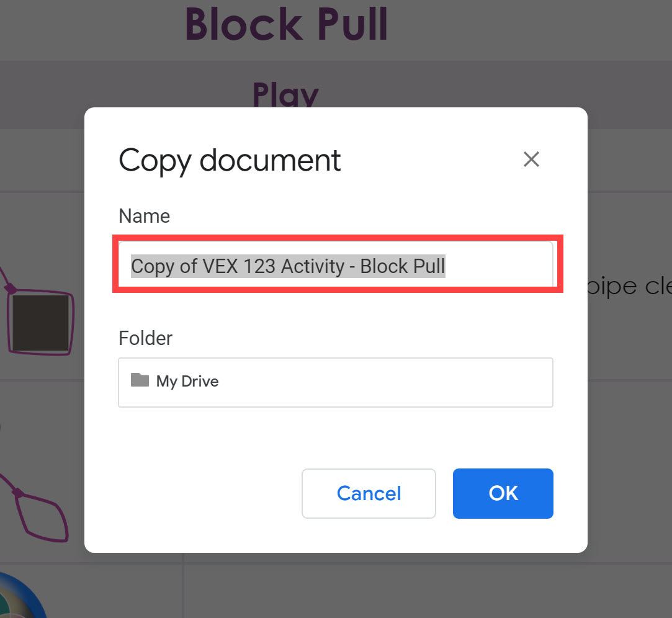Click the blue OK confirmation button
This screenshot has width=672, height=618.
[503, 493]
